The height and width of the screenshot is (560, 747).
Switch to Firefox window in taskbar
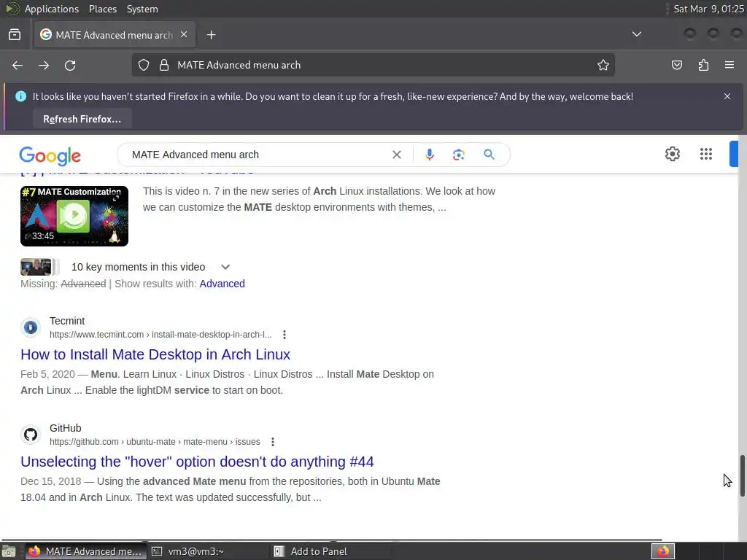[x=85, y=551]
